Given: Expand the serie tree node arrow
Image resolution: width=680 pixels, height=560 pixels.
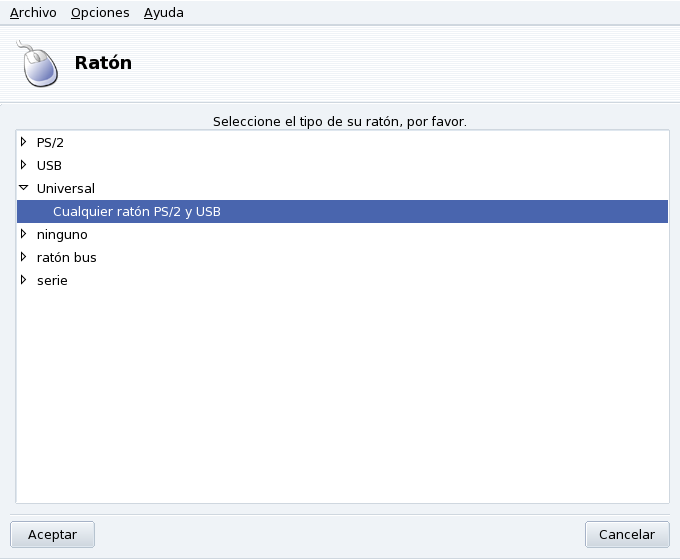Looking at the screenshot, I should (23, 280).
